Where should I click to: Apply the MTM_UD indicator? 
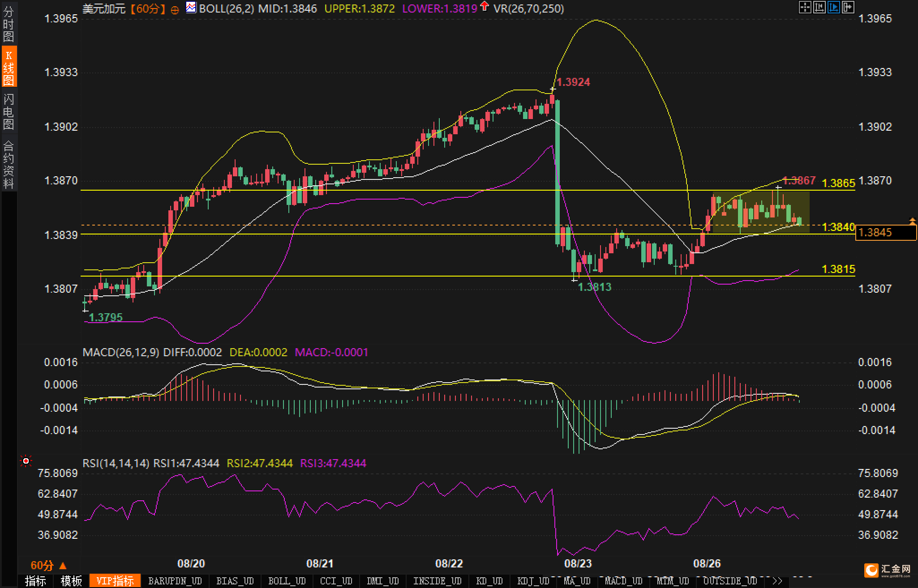(673, 581)
